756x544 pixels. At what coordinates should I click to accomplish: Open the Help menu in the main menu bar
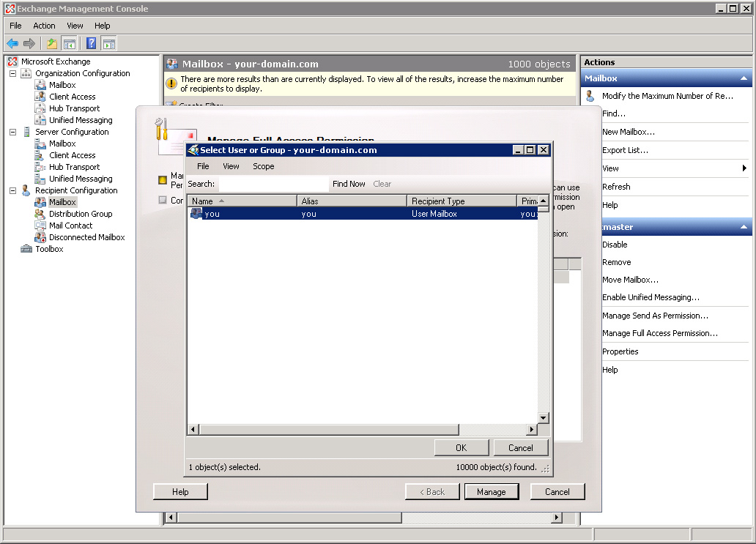(x=103, y=26)
